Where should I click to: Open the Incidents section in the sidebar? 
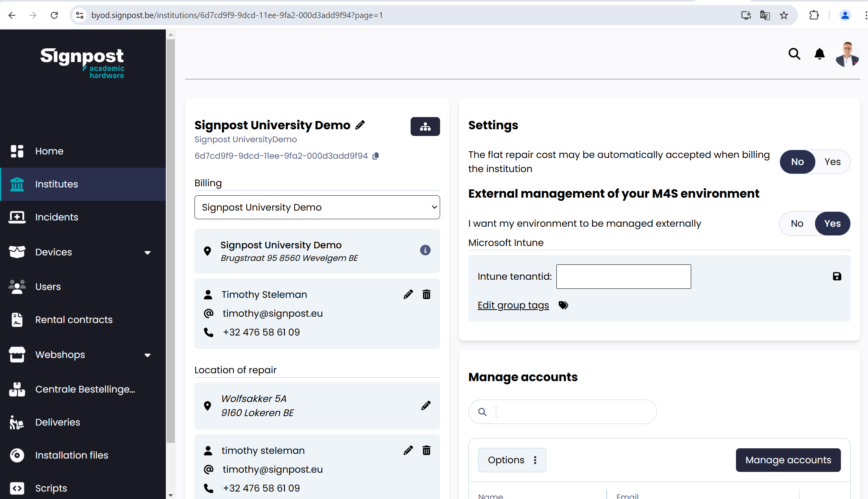[57, 217]
